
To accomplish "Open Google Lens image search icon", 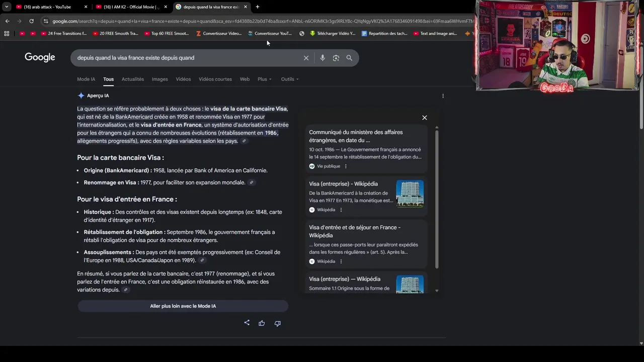I will 336,58.
